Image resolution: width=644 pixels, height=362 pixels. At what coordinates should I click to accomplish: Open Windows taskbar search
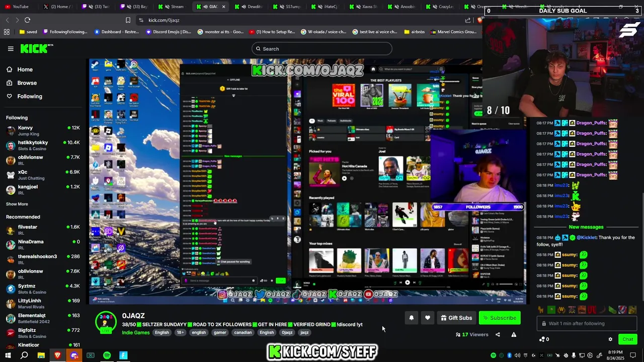(x=24, y=355)
